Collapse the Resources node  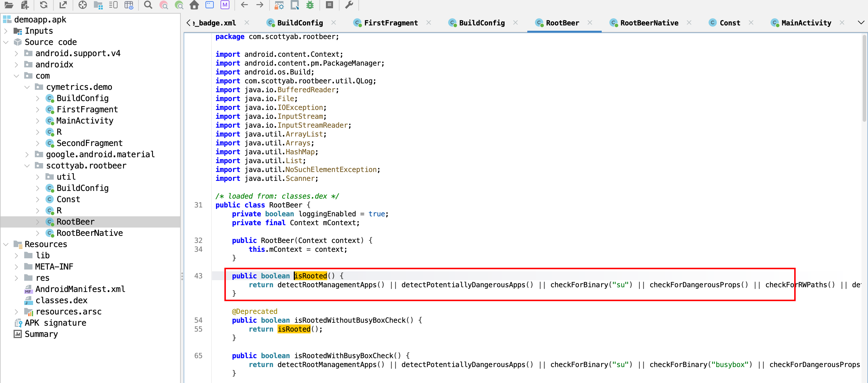(6, 244)
